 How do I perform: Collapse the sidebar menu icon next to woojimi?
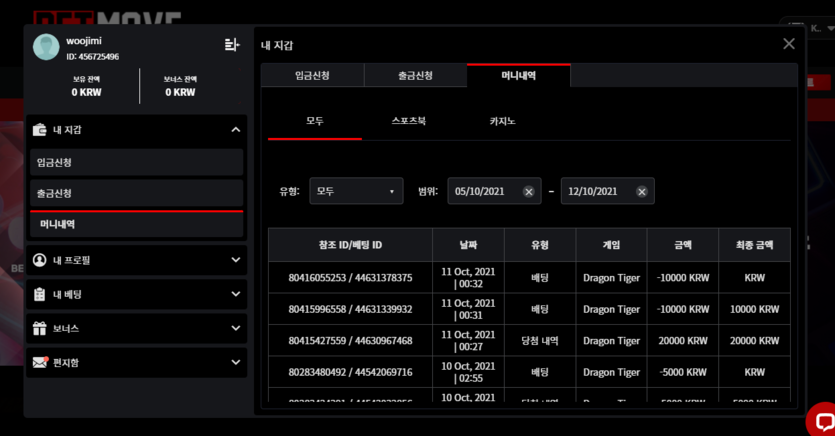click(x=232, y=45)
